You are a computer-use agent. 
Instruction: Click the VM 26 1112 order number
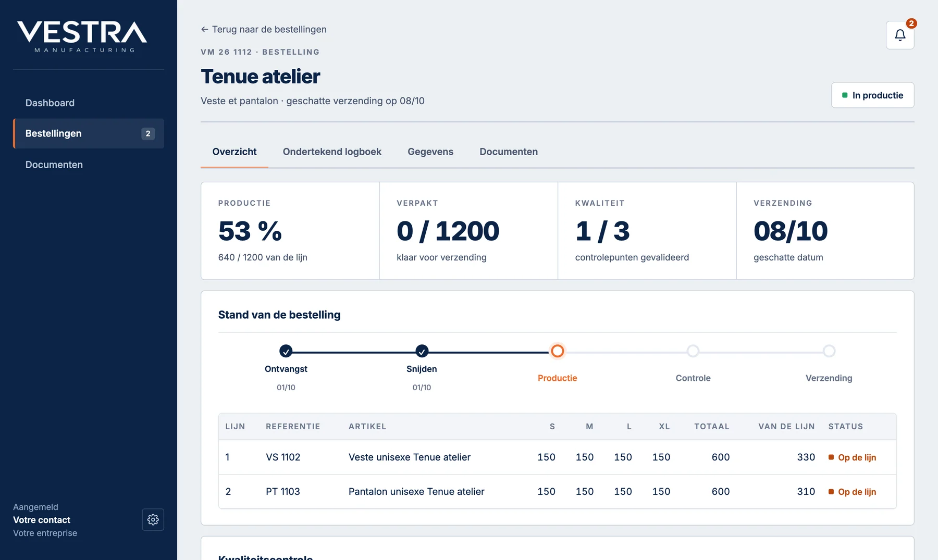[226, 52]
